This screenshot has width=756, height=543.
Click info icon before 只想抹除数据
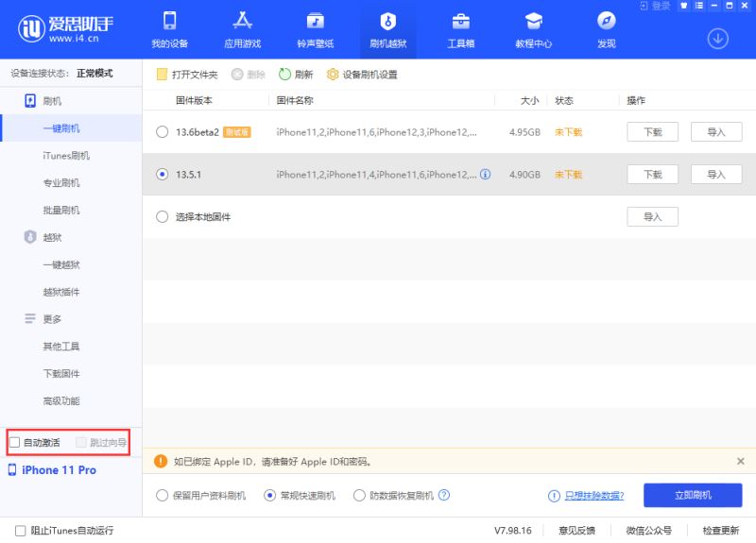pyautogui.click(x=554, y=496)
